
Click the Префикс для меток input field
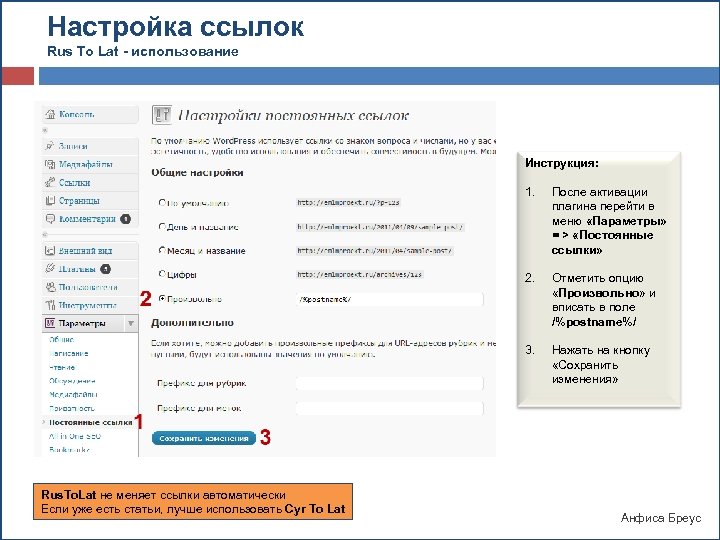[390, 408]
